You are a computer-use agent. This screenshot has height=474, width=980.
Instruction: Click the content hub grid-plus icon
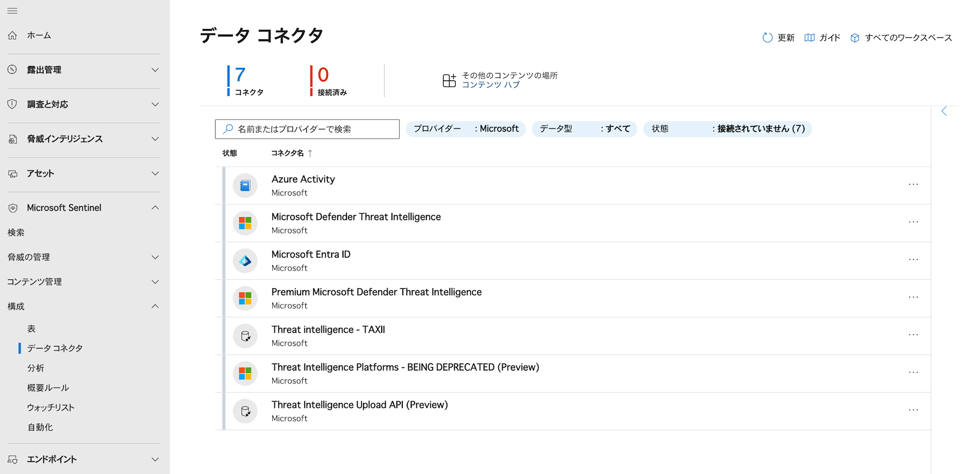pos(449,80)
